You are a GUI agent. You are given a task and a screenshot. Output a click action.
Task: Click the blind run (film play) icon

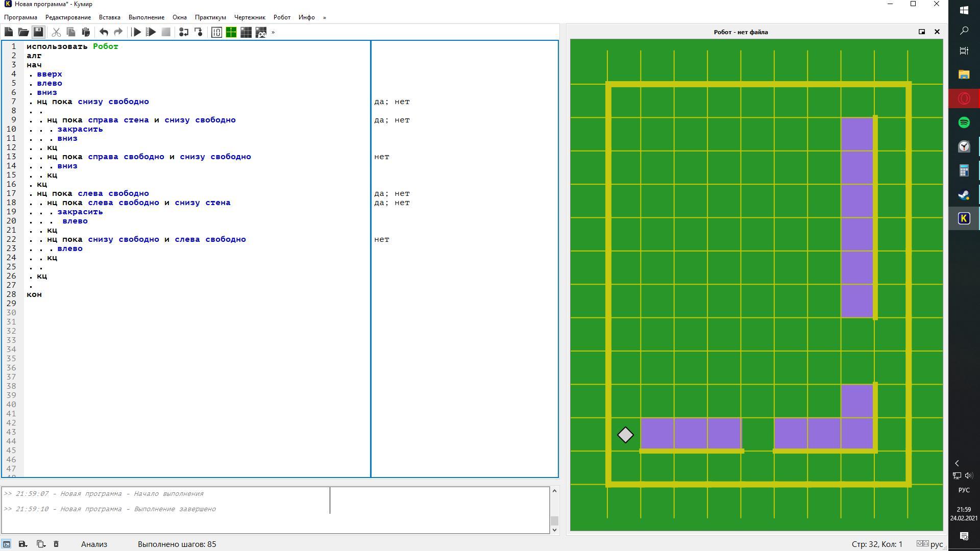151,32
